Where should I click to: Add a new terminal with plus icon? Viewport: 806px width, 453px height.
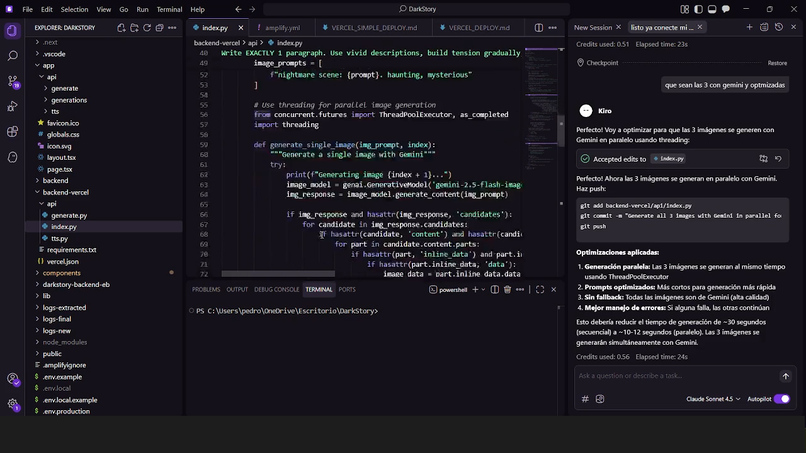coord(475,289)
